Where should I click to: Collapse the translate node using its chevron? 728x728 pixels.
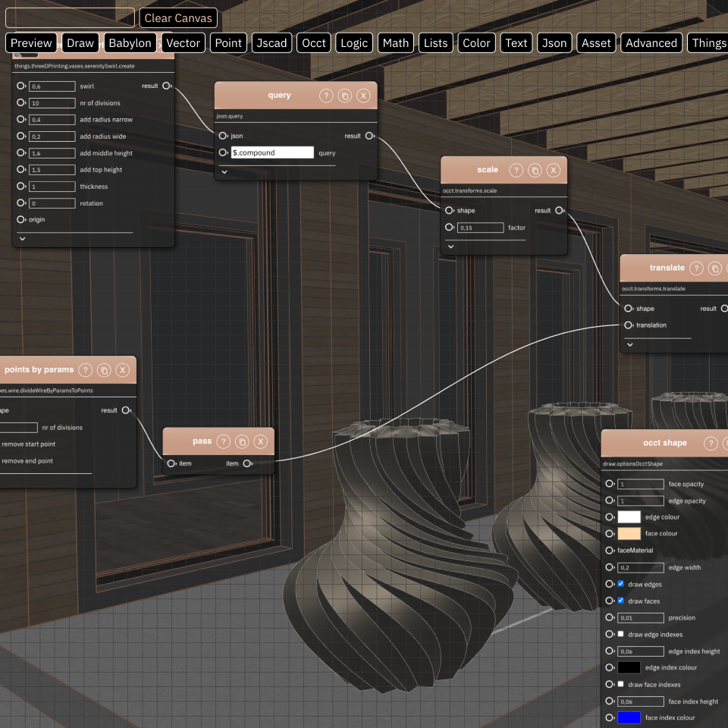pyautogui.click(x=629, y=344)
